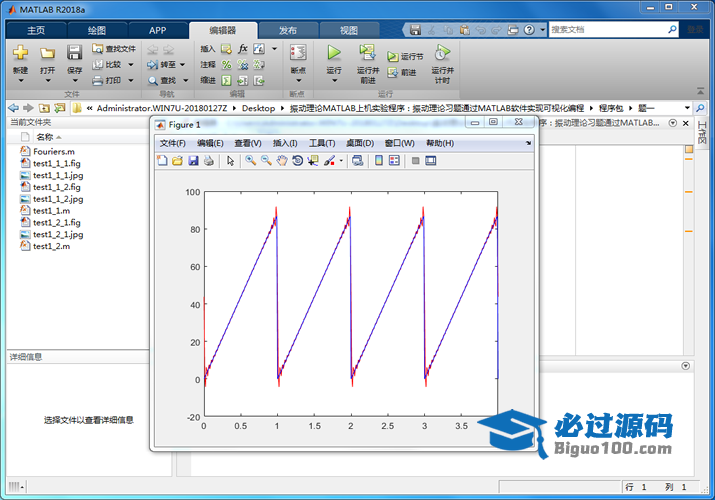Click Hide Plot Tools icon
This screenshot has height=500, width=715.
tap(415, 160)
